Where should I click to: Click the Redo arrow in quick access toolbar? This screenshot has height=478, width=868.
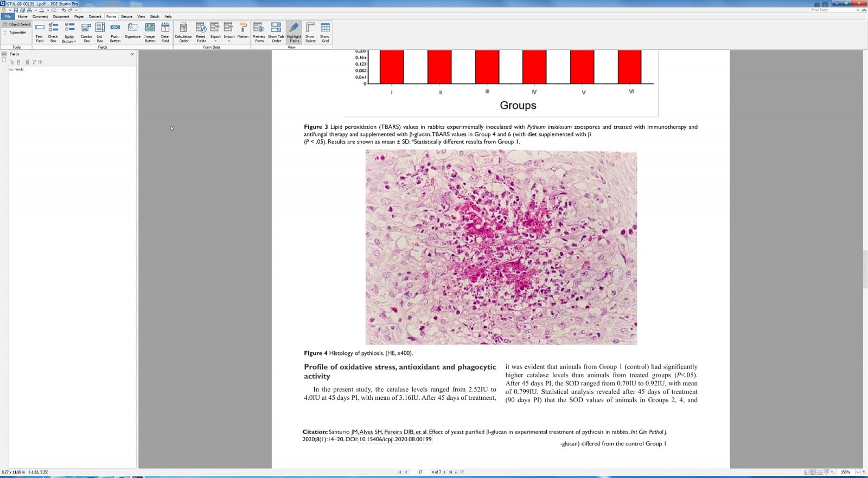click(x=70, y=10)
